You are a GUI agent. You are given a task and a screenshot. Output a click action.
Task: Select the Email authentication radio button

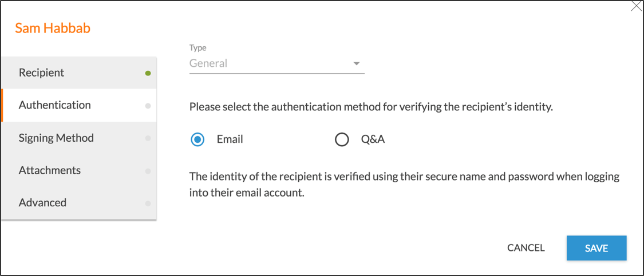[x=197, y=139]
